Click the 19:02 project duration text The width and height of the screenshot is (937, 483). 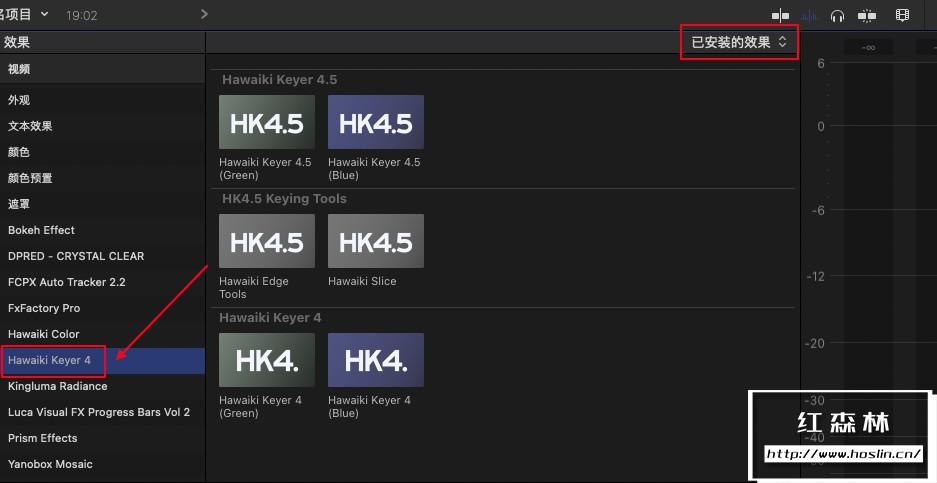pyautogui.click(x=81, y=16)
